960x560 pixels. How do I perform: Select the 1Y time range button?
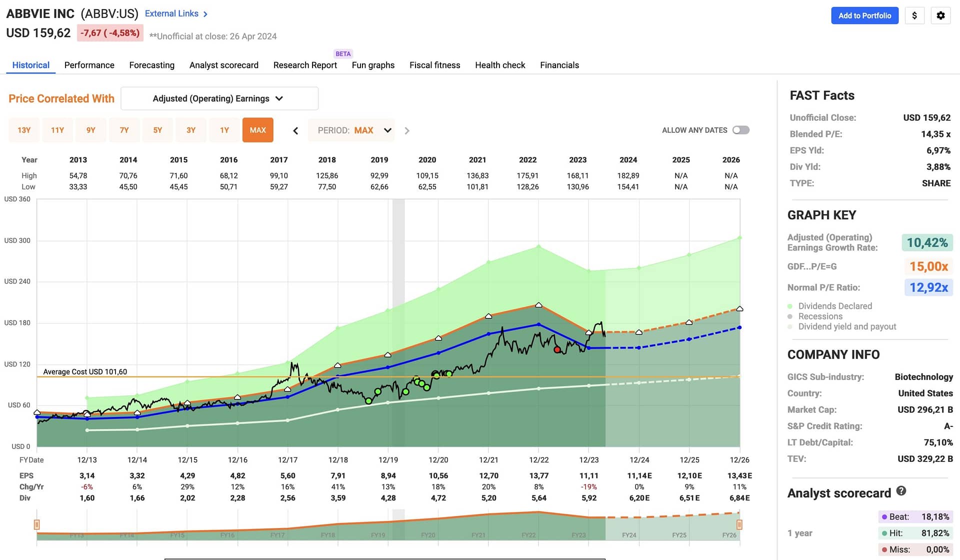[x=224, y=130]
